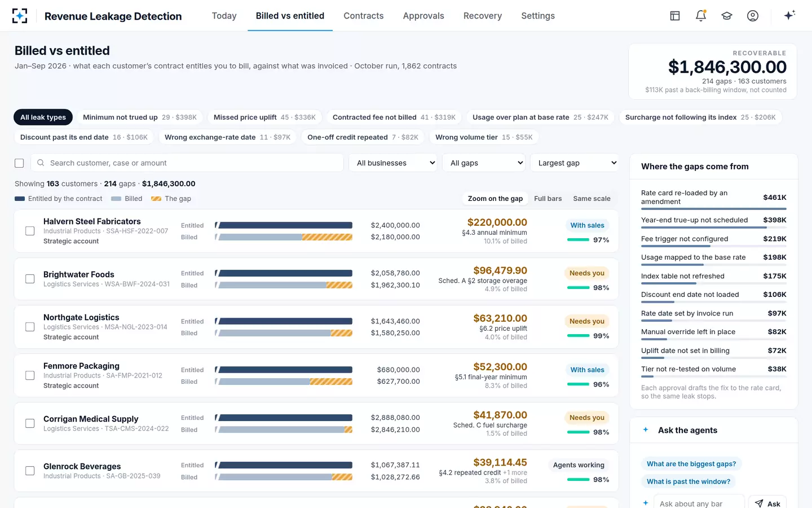The width and height of the screenshot is (812, 508).
Task: Select the All leak types filter chip
Action: (43, 117)
